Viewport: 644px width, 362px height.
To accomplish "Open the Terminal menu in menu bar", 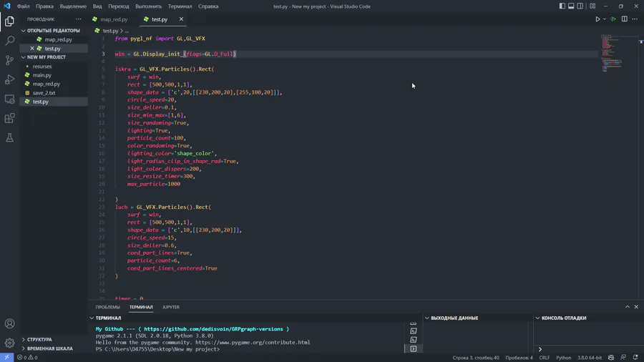I will coord(180,6).
